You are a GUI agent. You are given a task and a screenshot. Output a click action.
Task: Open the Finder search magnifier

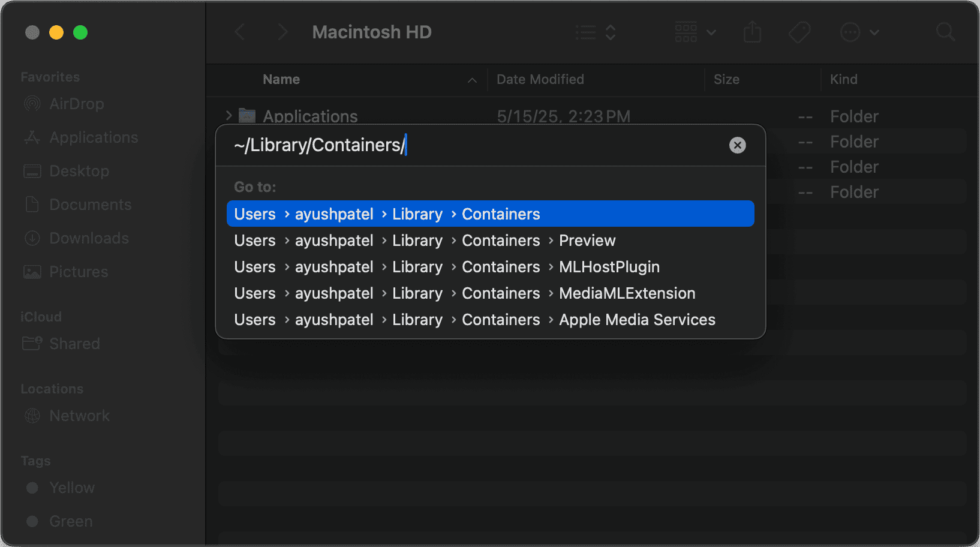point(945,32)
